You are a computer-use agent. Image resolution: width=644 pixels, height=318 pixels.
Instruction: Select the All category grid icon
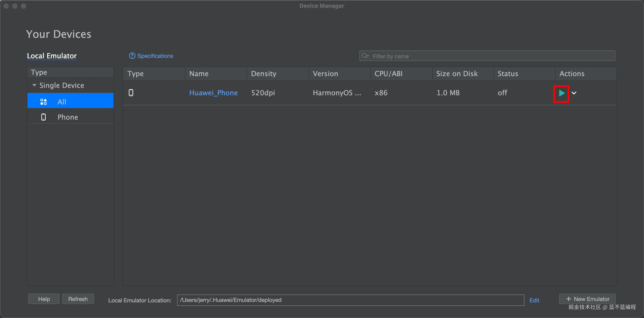point(44,102)
